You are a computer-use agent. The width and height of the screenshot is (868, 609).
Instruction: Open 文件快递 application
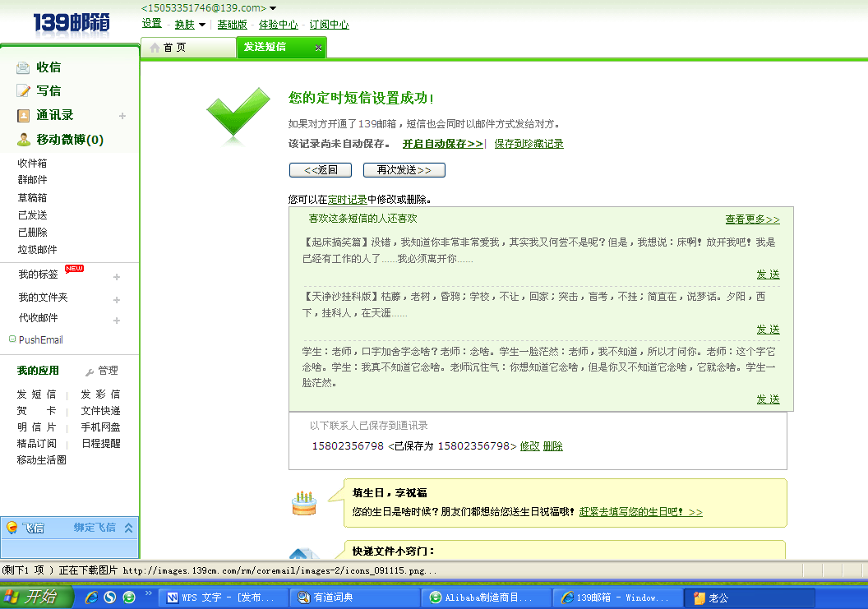(100, 411)
